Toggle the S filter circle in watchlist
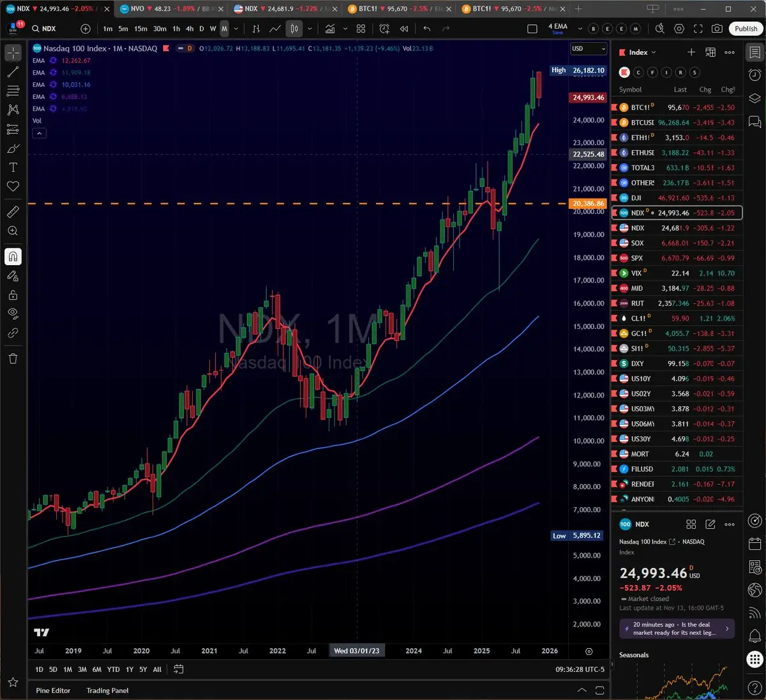This screenshot has height=700, width=766. [695, 72]
